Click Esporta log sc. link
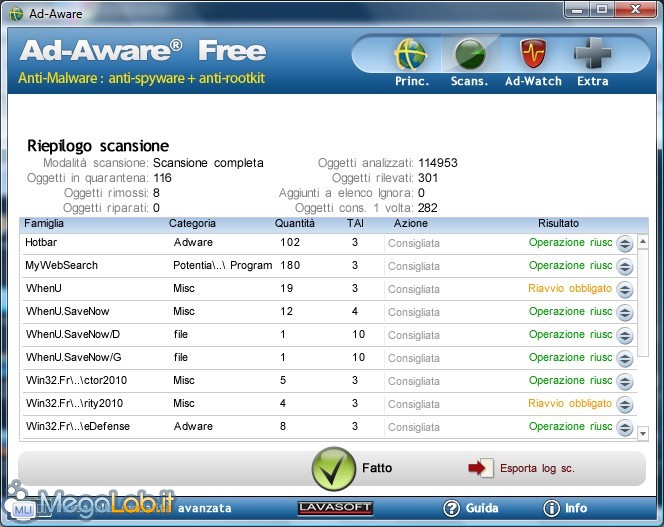The height and width of the screenshot is (527, 664). coord(537,468)
